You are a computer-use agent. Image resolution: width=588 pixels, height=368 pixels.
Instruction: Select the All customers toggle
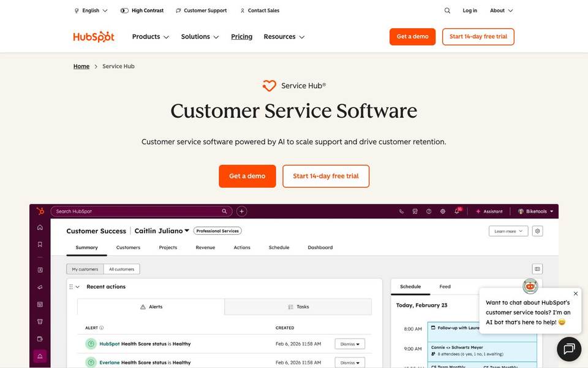coord(121,269)
